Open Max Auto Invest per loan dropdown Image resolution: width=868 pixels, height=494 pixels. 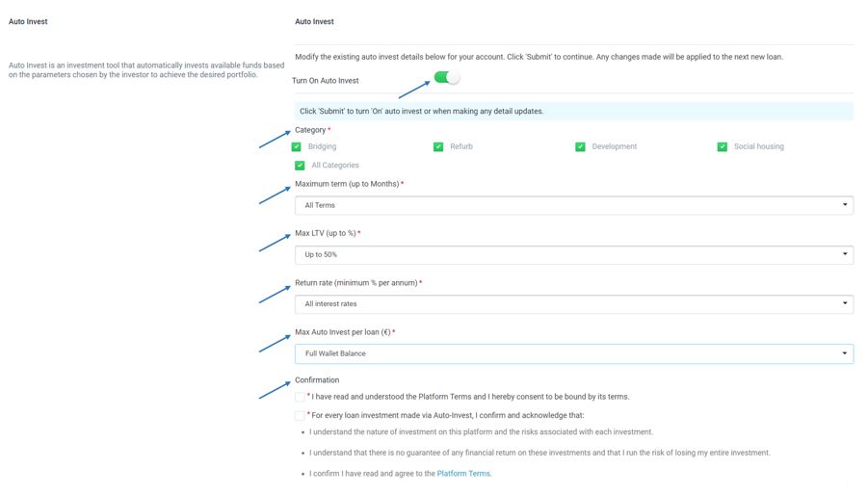[x=573, y=353]
